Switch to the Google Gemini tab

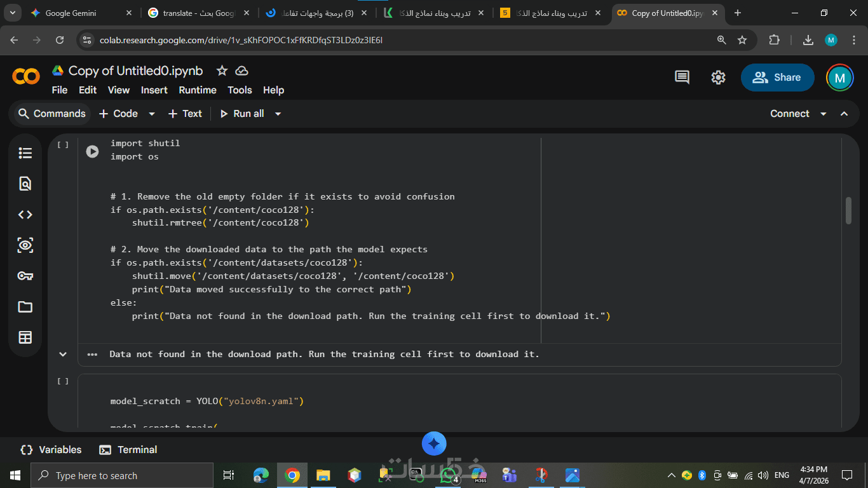79,13
